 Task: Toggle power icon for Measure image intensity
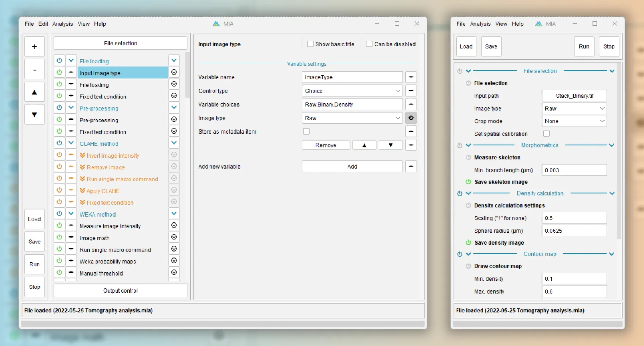(59, 225)
